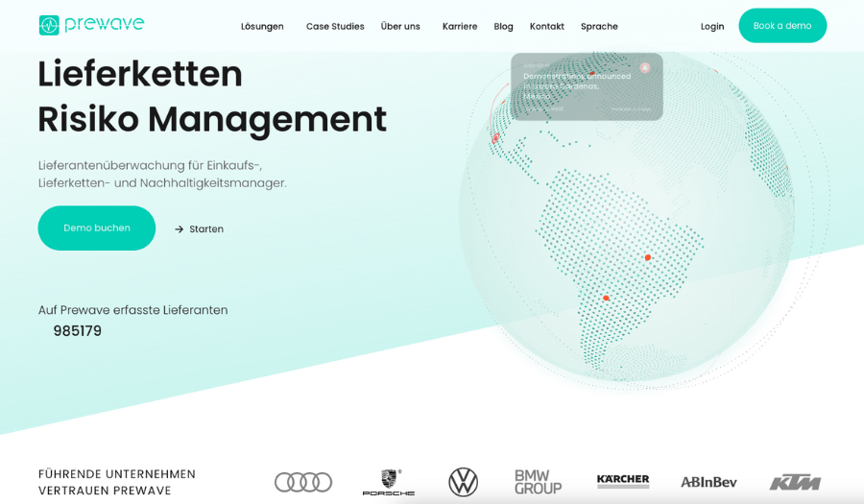Open the Sprache language selector
The image size is (864, 504).
coord(599,27)
